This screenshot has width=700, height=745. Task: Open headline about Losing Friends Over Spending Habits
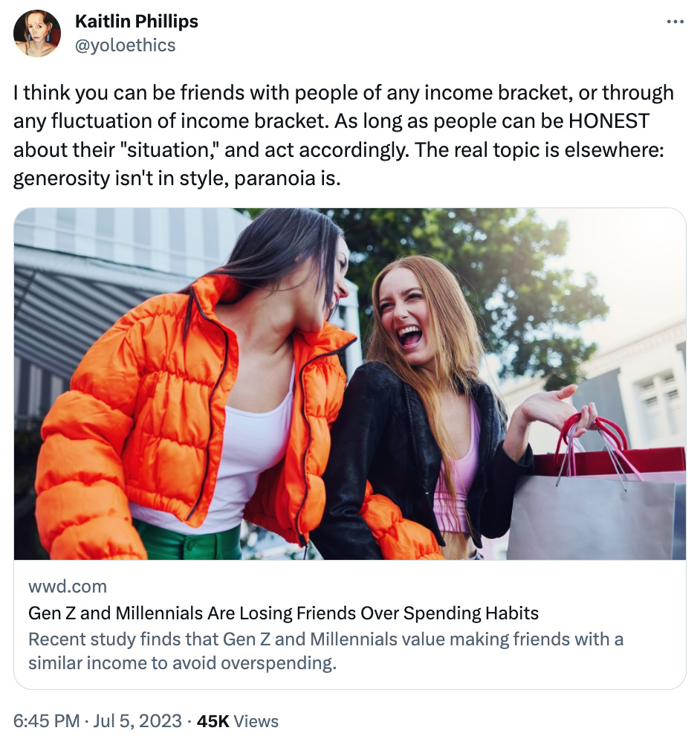pos(284,613)
